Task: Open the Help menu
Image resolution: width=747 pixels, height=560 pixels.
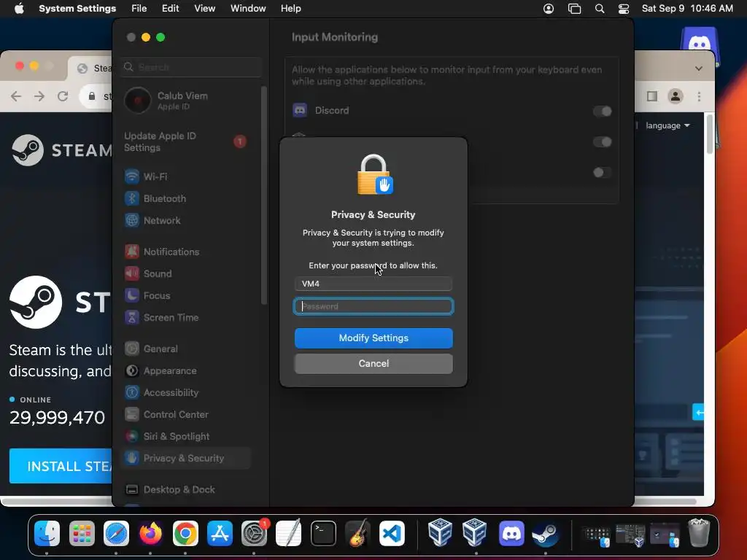Action: (x=290, y=9)
